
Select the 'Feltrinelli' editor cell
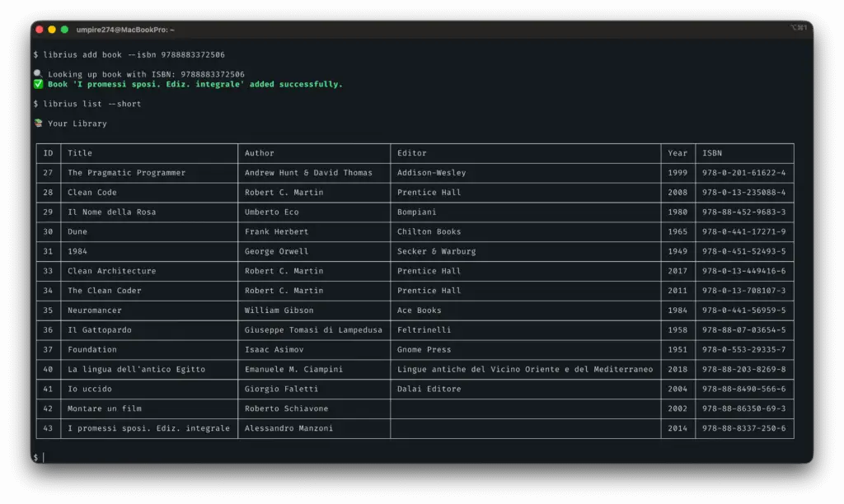[x=424, y=330]
